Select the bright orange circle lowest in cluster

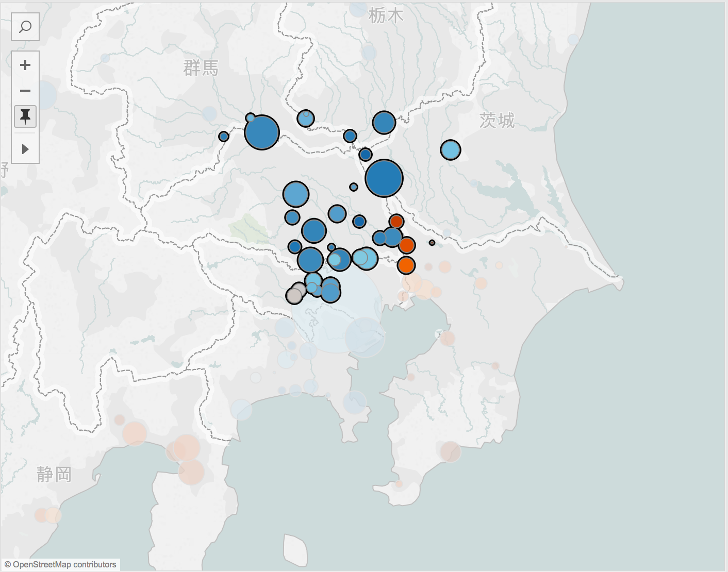click(406, 265)
